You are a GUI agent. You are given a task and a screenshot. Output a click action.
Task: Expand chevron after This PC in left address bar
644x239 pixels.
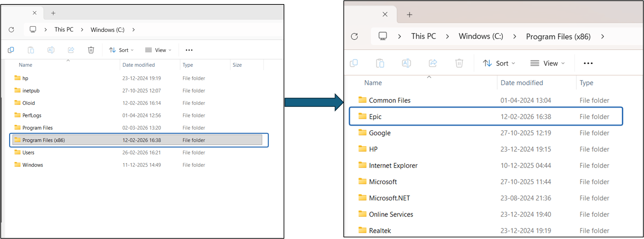click(x=82, y=30)
